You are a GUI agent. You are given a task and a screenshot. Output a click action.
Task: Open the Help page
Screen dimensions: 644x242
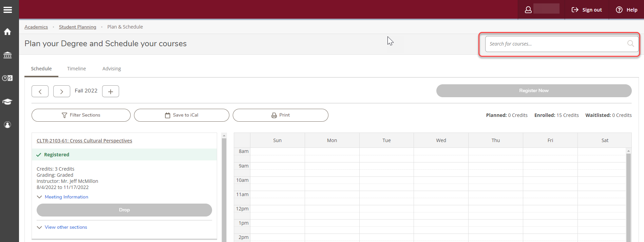click(627, 10)
